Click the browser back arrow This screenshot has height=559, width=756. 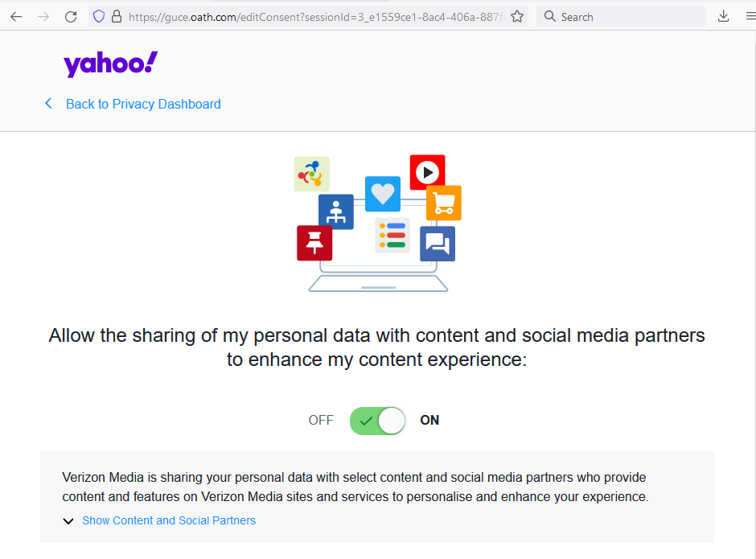tap(16, 16)
